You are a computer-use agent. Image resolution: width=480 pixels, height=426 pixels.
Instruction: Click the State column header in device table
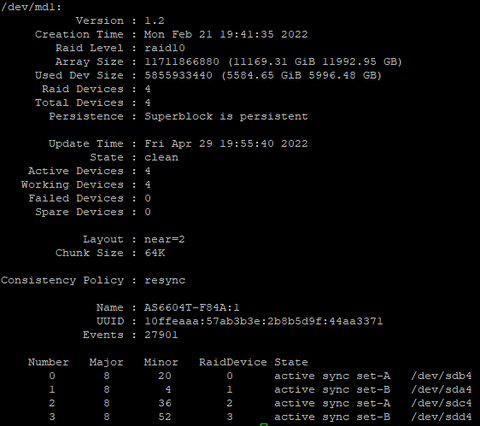coord(291,362)
